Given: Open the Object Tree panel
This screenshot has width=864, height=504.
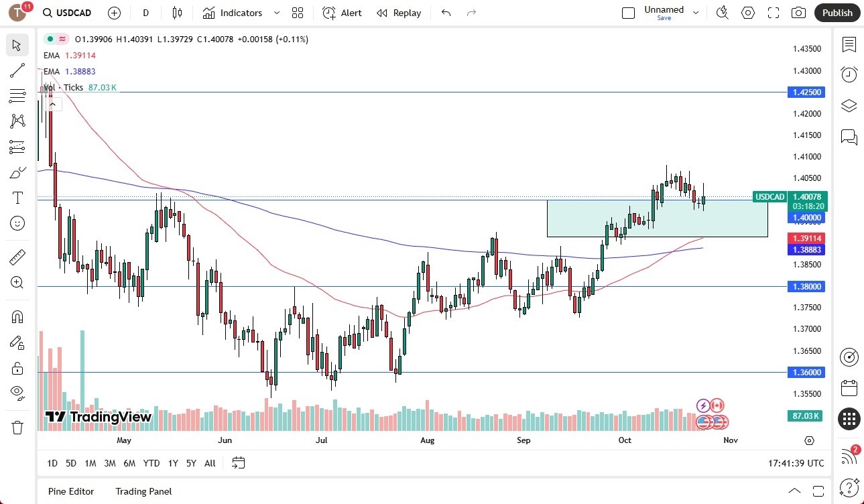Looking at the screenshot, I should coord(849,105).
